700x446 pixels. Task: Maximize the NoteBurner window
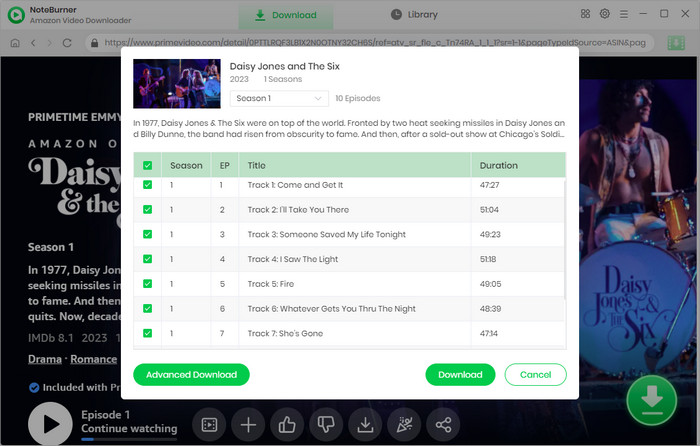tap(664, 14)
